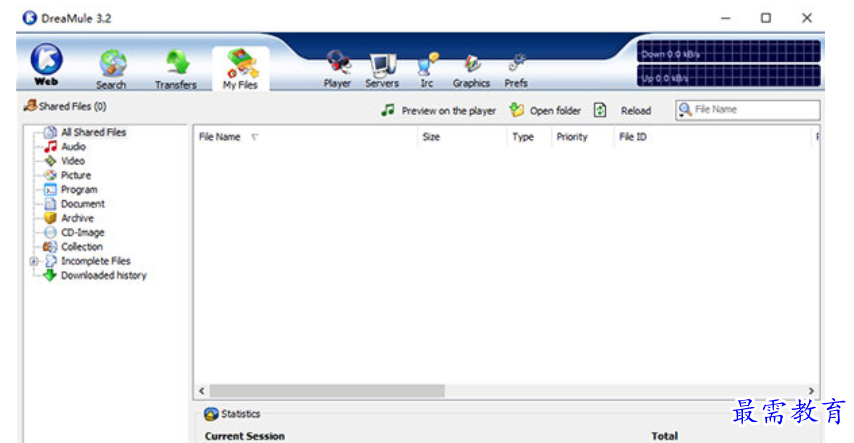The width and height of the screenshot is (854, 443).
Task: Expand the Incomplete Files node
Action: [x=34, y=261]
